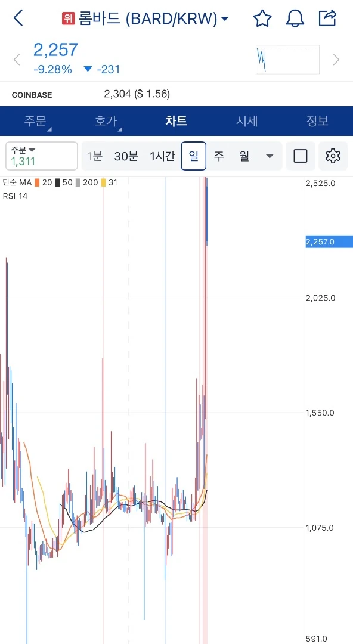Screen dimensions: 353x644
Task: Select the 30분 timeframe
Action: [x=126, y=156]
